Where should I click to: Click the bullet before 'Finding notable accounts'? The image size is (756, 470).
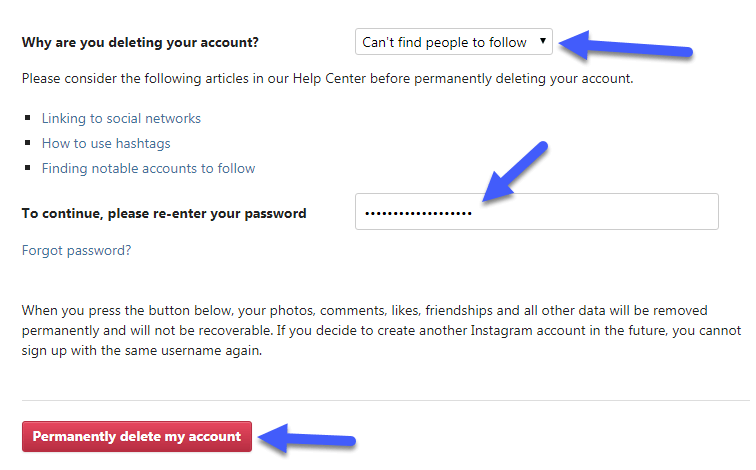point(28,169)
